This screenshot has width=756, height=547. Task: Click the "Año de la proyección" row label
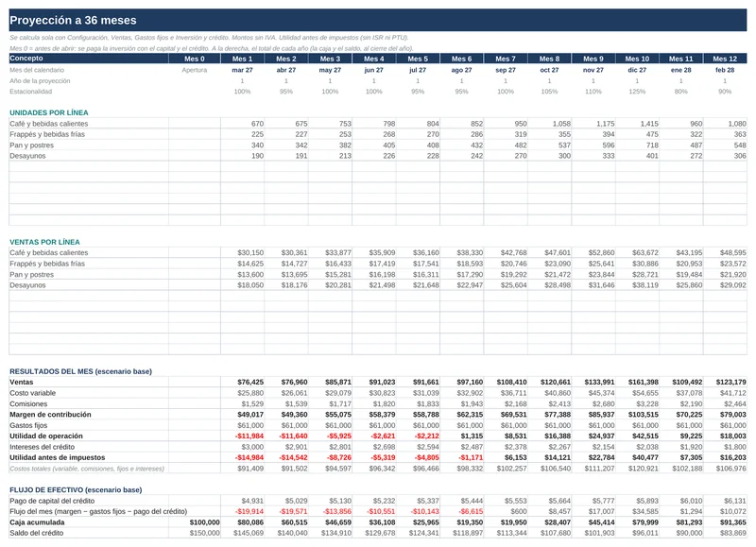40,81
